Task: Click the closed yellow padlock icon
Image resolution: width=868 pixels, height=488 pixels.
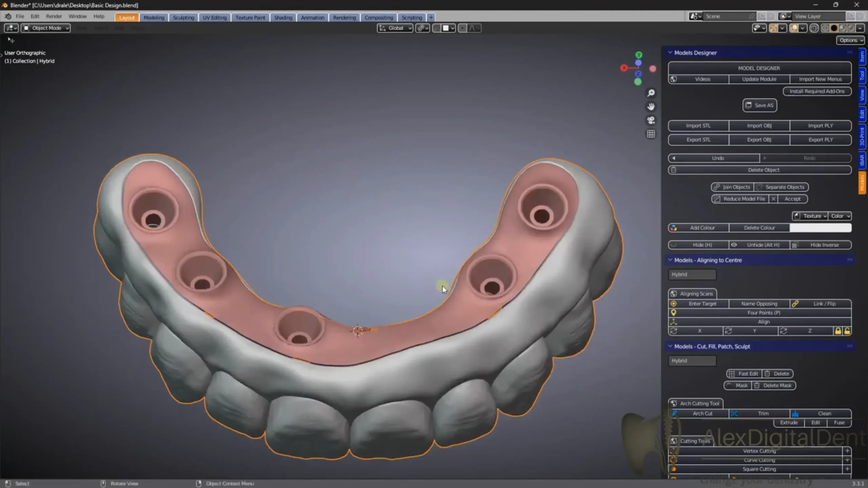Action: (838, 331)
